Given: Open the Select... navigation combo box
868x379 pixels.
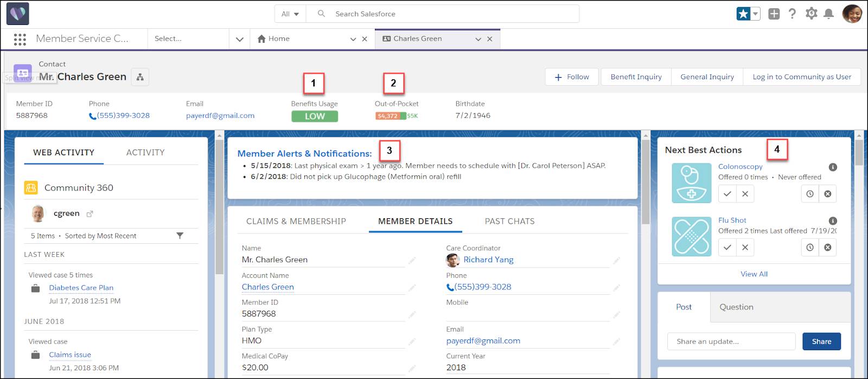Looking at the screenshot, I should [188, 39].
